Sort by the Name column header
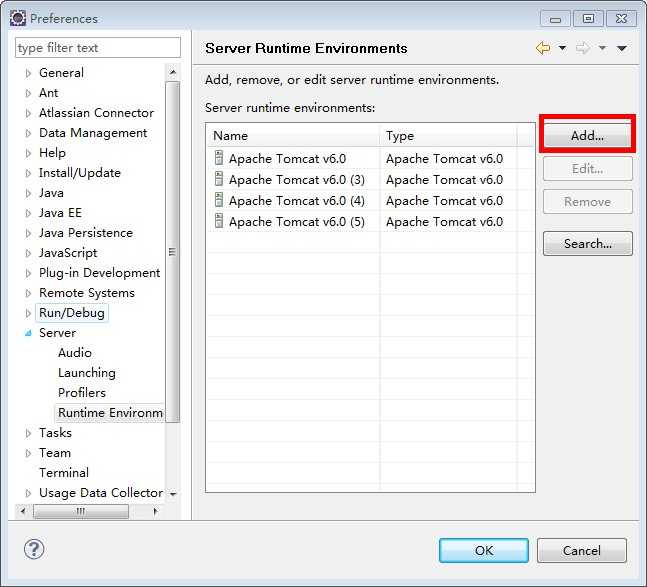Viewport: 647px width, 587px height. click(293, 135)
